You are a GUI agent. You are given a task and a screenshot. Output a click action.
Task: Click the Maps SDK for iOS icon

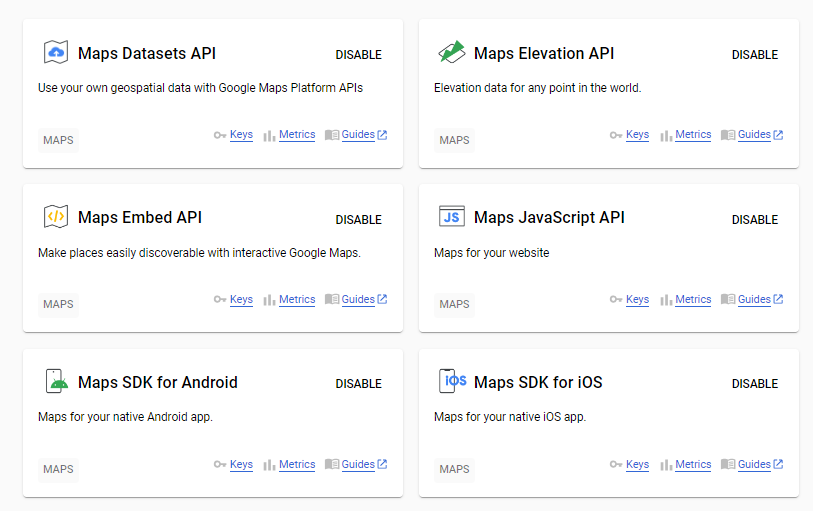point(452,381)
